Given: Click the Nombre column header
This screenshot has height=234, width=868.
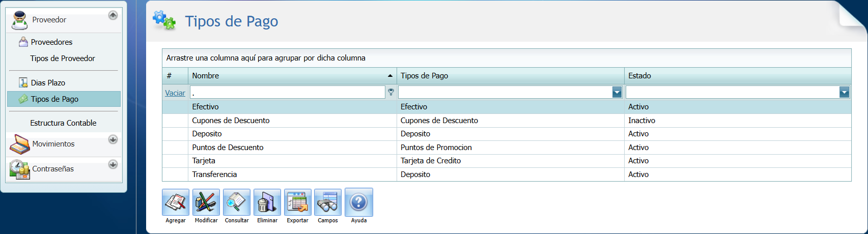Looking at the screenshot, I should 292,76.
